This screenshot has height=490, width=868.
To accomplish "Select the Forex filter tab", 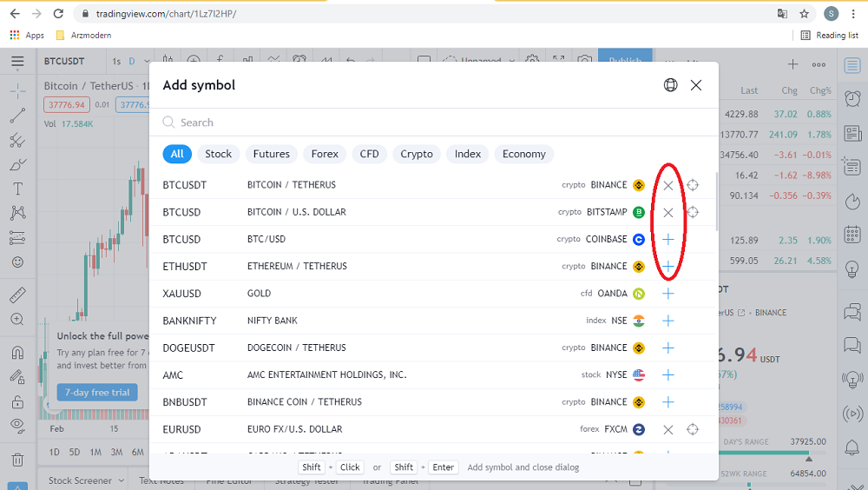I will [x=325, y=154].
